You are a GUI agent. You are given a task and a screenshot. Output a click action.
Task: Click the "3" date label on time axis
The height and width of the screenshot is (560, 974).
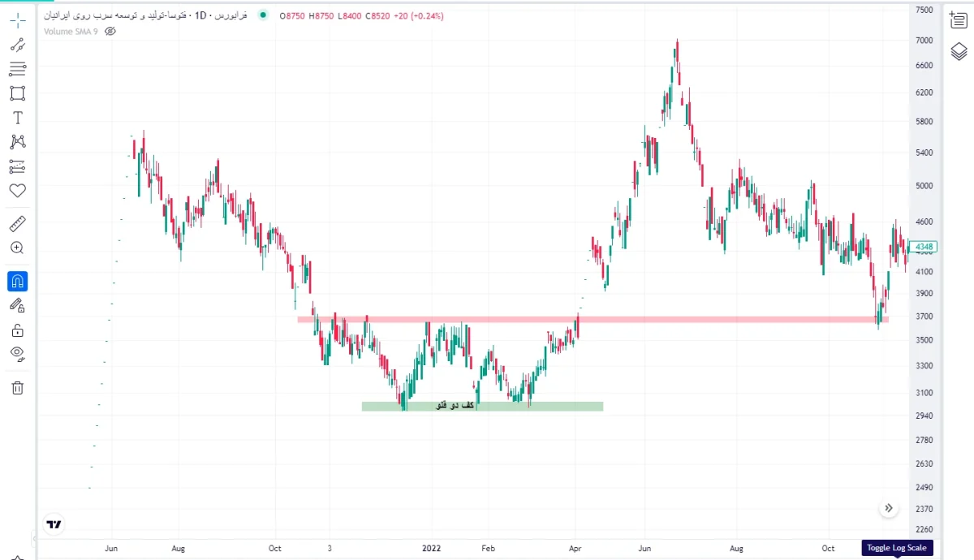coord(330,549)
